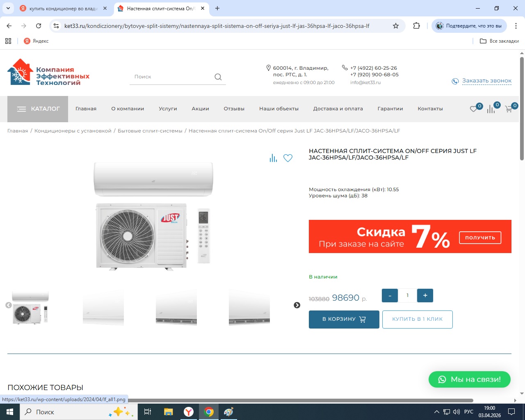Bookmark this page with star icon
The image size is (525, 420).
point(396,26)
